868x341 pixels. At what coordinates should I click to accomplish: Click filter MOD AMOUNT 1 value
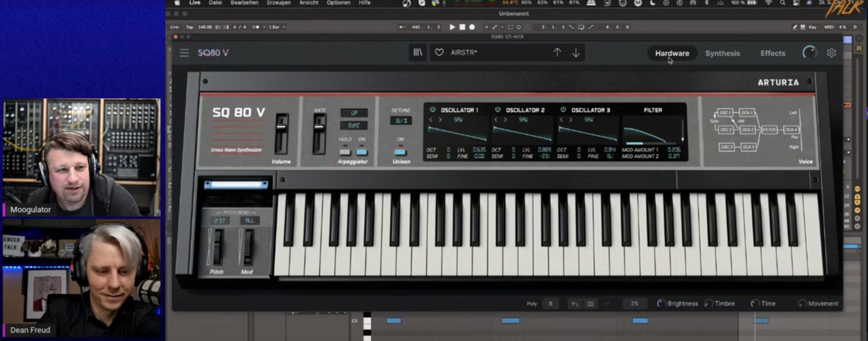pos(674,149)
